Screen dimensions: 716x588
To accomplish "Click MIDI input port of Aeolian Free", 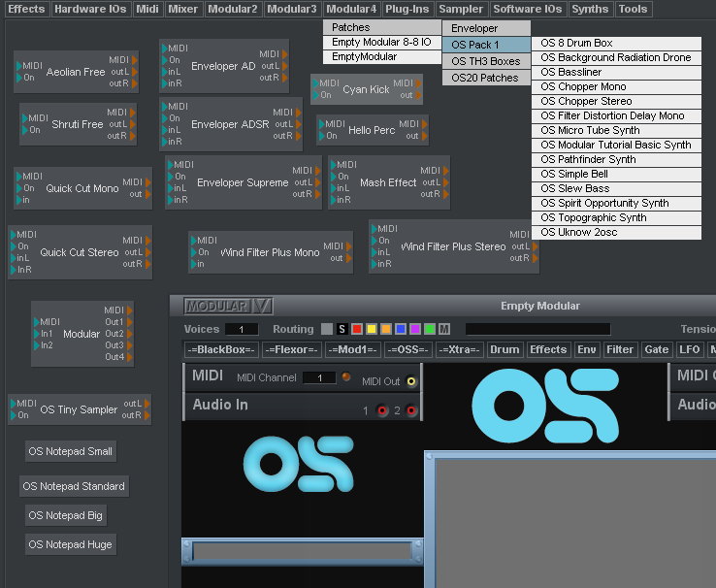I will click(x=19, y=65).
